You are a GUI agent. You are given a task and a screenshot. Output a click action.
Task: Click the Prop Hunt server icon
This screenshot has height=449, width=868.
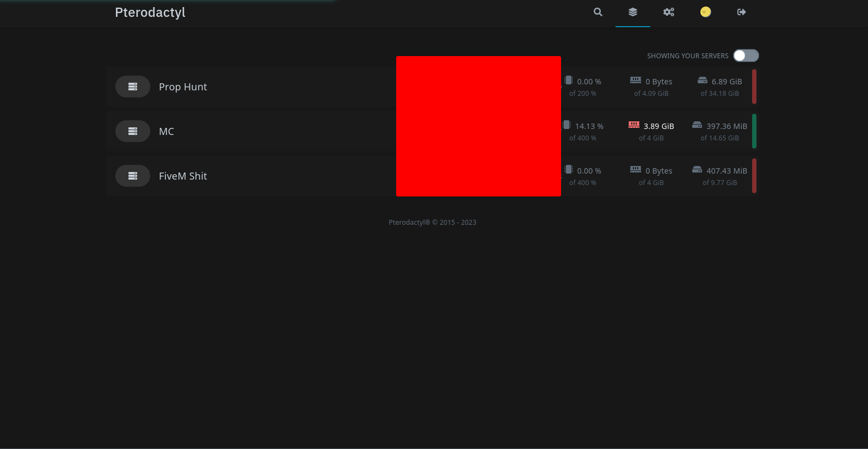coord(133,87)
